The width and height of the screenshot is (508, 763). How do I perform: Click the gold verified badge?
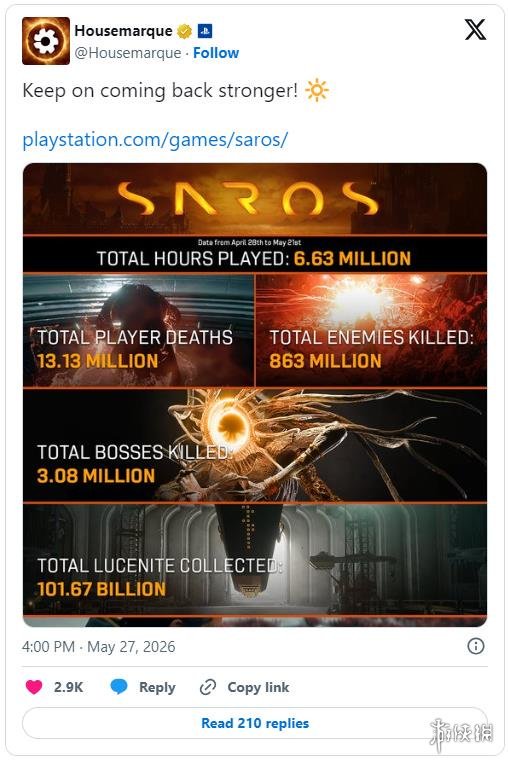tap(184, 31)
